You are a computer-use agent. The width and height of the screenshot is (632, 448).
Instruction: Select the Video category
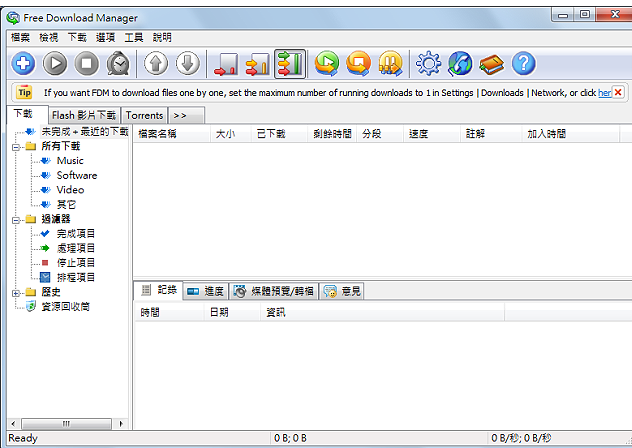click(70, 190)
